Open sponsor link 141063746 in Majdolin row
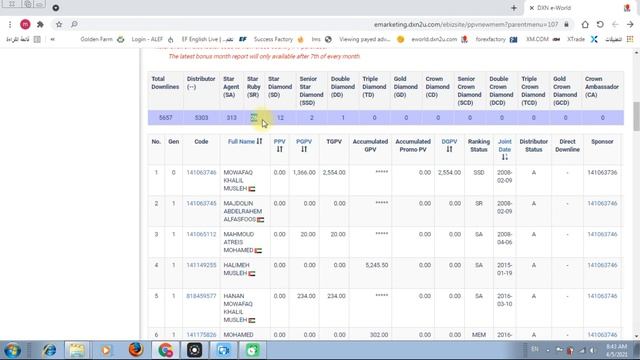 [x=602, y=203]
